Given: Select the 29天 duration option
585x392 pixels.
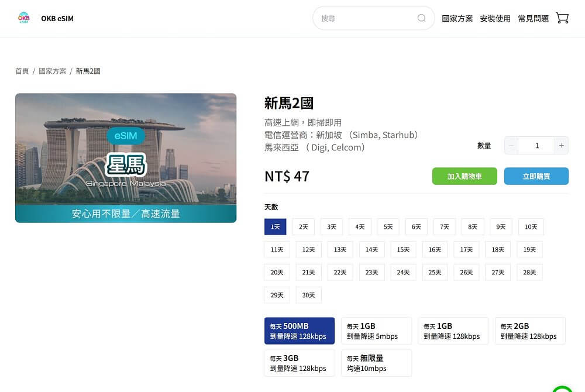Looking at the screenshot, I should coord(277,295).
